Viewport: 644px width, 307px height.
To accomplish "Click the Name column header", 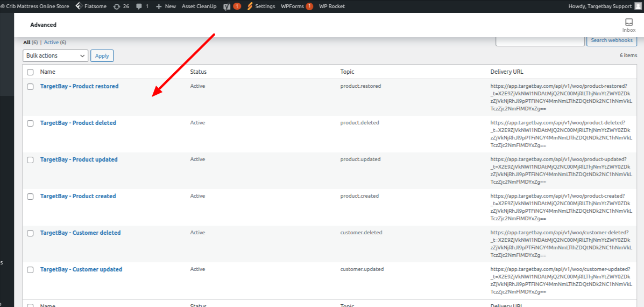I will coord(48,72).
